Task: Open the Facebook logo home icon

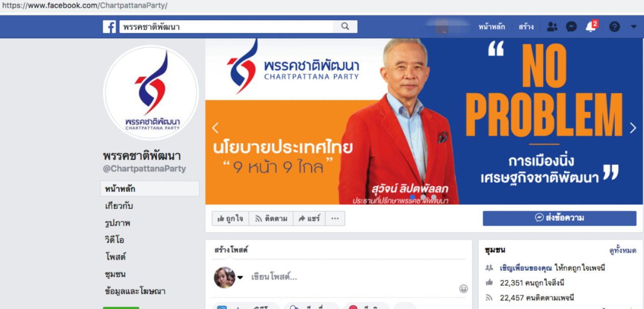Action: 109,27
